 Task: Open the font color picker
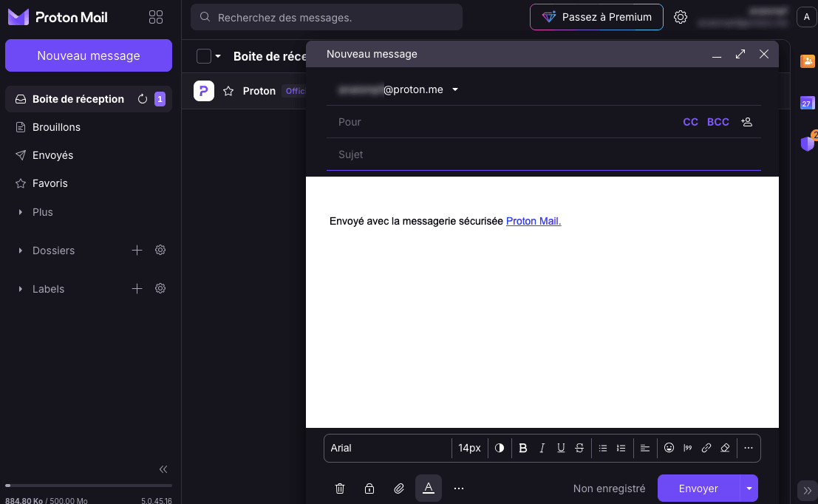click(x=500, y=448)
